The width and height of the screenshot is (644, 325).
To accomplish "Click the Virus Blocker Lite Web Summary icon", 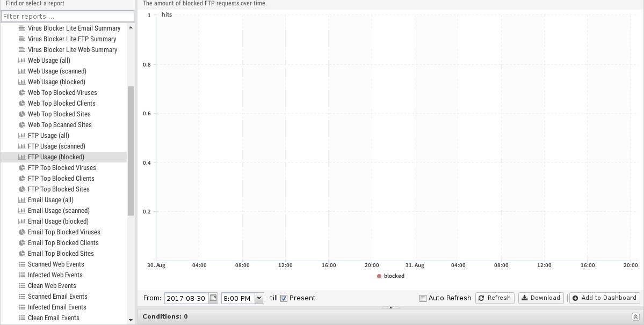I will tap(22, 49).
